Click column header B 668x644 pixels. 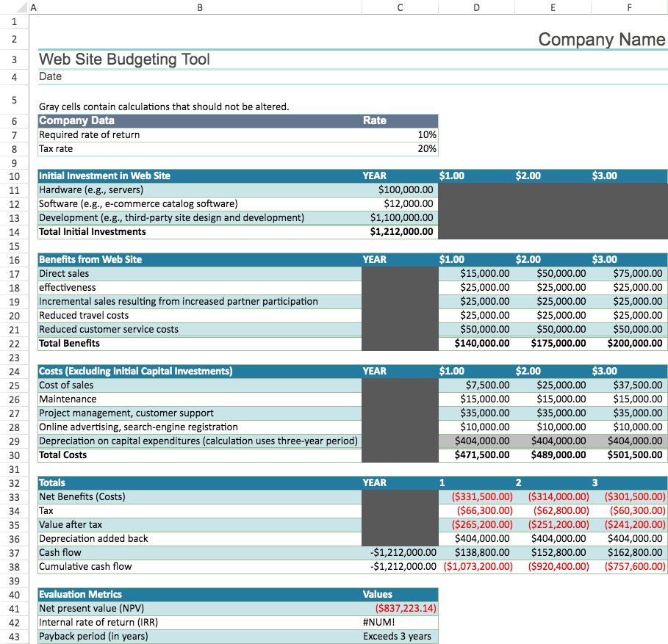click(198, 7)
